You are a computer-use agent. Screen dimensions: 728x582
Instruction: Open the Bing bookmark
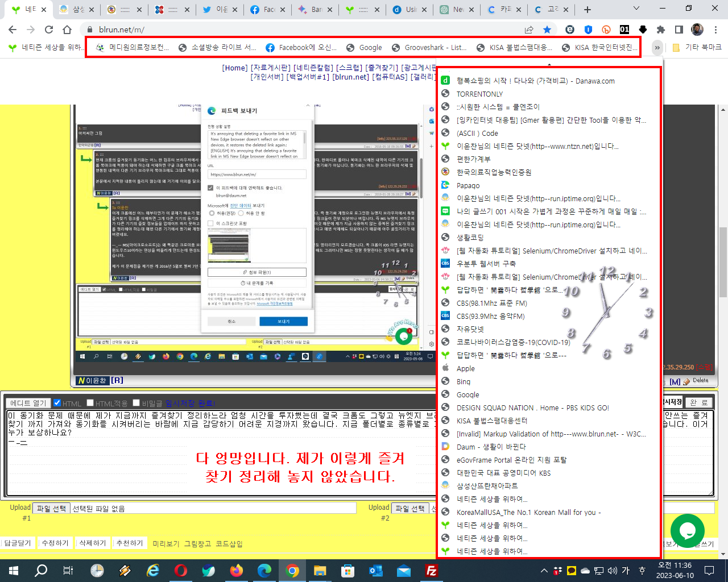[464, 381]
